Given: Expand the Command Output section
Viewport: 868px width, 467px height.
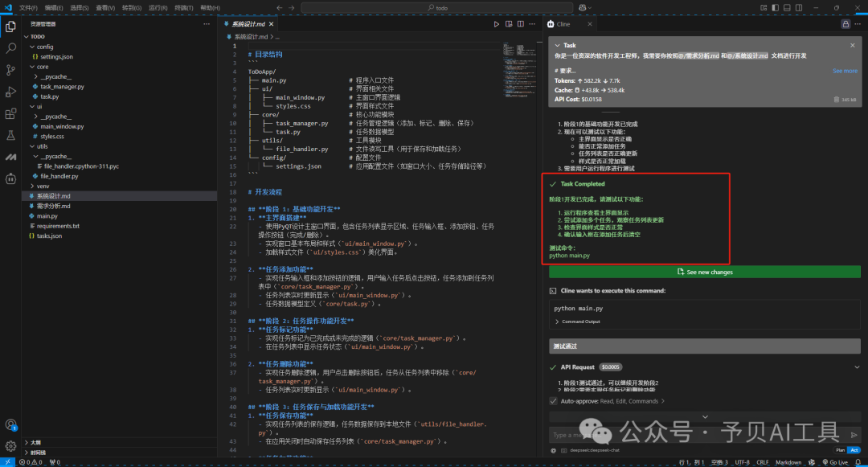Looking at the screenshot, I should coord(577,322).
